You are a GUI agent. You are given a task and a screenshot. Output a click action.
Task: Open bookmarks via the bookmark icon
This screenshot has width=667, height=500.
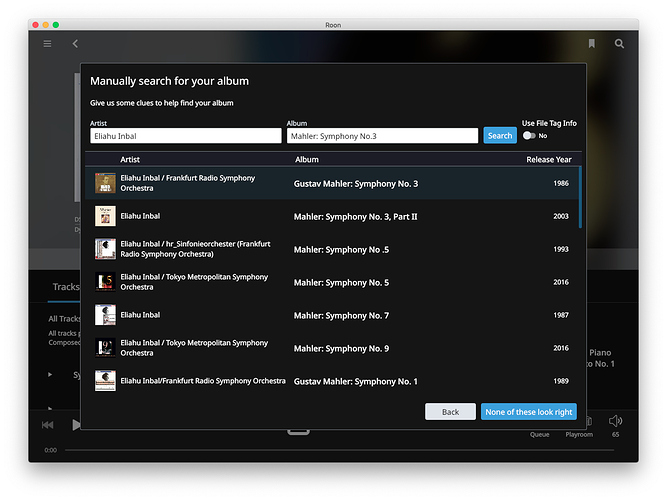[x=591, y=44]
